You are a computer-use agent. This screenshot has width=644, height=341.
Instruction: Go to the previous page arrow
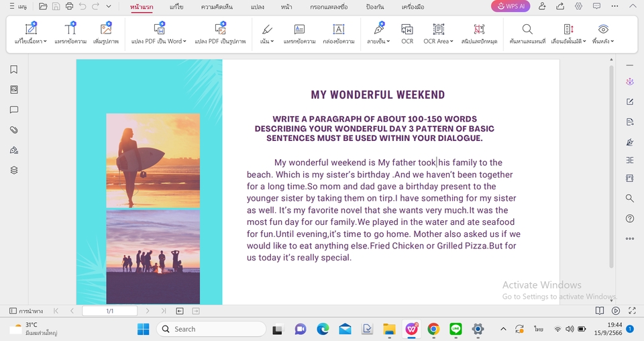click(x=72, y=311)
